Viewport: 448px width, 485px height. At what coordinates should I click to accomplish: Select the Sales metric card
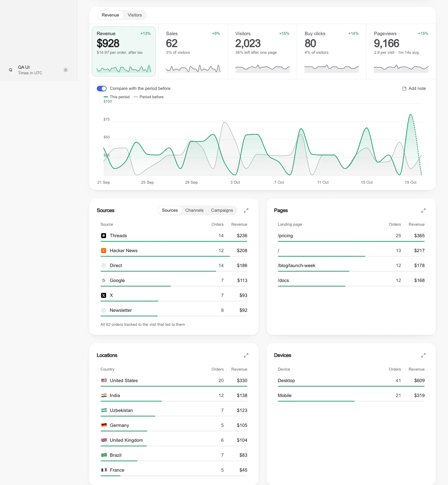(x=193, y=52)
